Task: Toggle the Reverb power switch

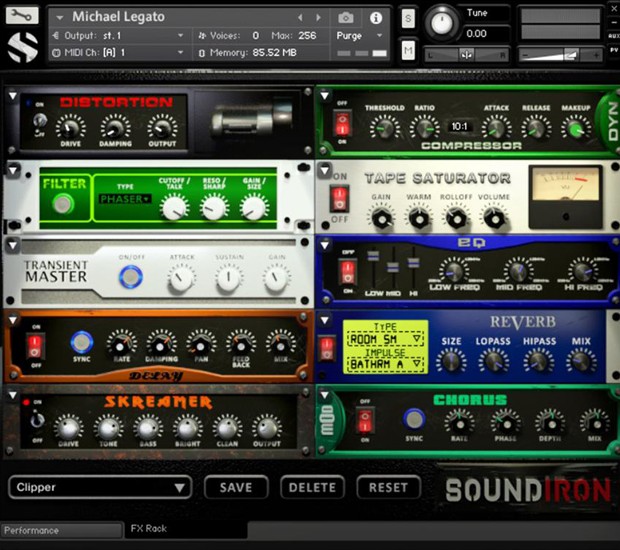Action: [x=327, y=349]
